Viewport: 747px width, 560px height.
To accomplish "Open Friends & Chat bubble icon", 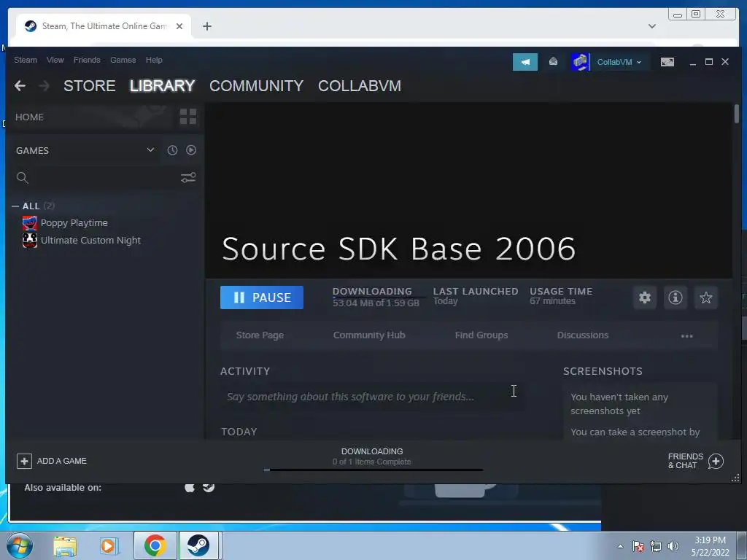I will [716, 461].
